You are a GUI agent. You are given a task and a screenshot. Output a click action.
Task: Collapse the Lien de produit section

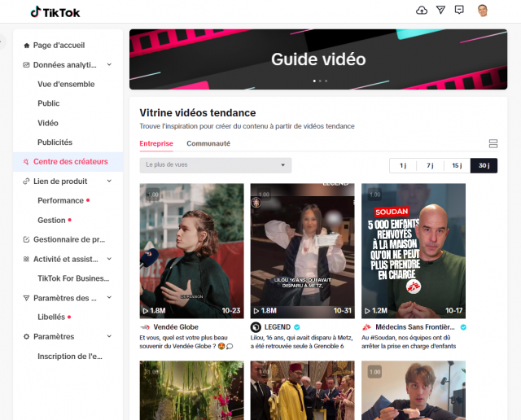[109, 181]
